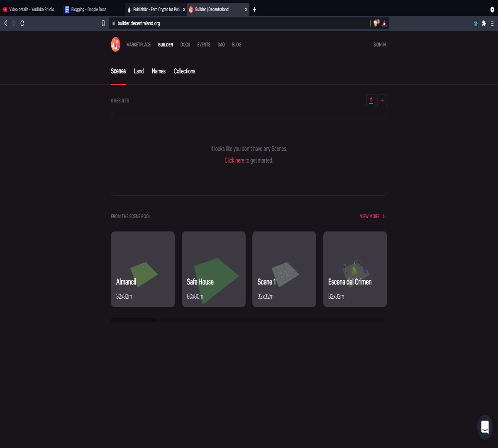Click the bookmark icon in address bar
Image resolution: width=498 pixels, height=448 pixels.
pyautogui.click(x=103, y=23)
